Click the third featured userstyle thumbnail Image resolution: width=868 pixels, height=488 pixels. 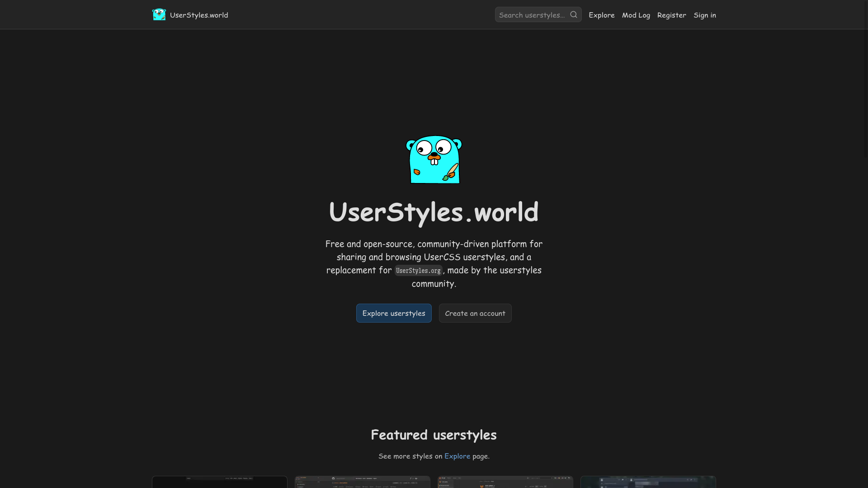click(x=505, y=481)
